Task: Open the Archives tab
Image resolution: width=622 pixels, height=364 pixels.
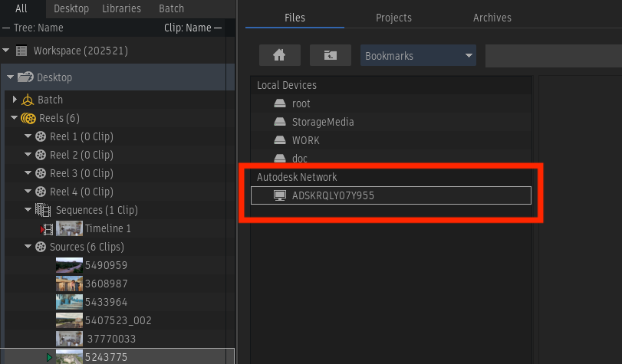Action: point(492,18)
